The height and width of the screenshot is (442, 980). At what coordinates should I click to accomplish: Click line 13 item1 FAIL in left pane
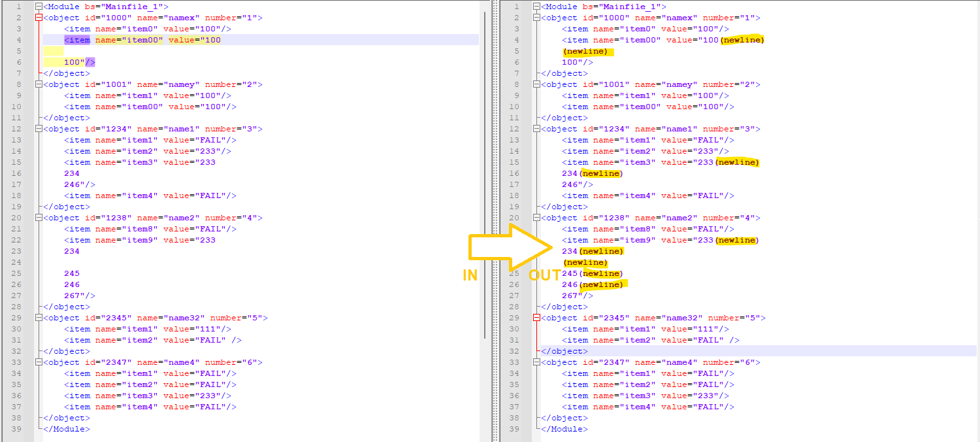150,140
